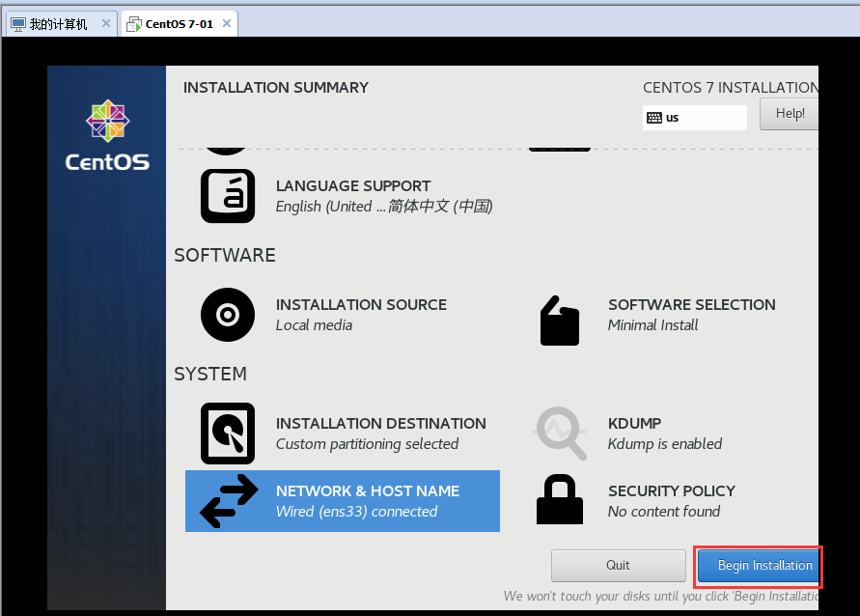Click CENTOS 7 INSTALLATION heading
Screen dimensions: 860x616
(731, 88)
